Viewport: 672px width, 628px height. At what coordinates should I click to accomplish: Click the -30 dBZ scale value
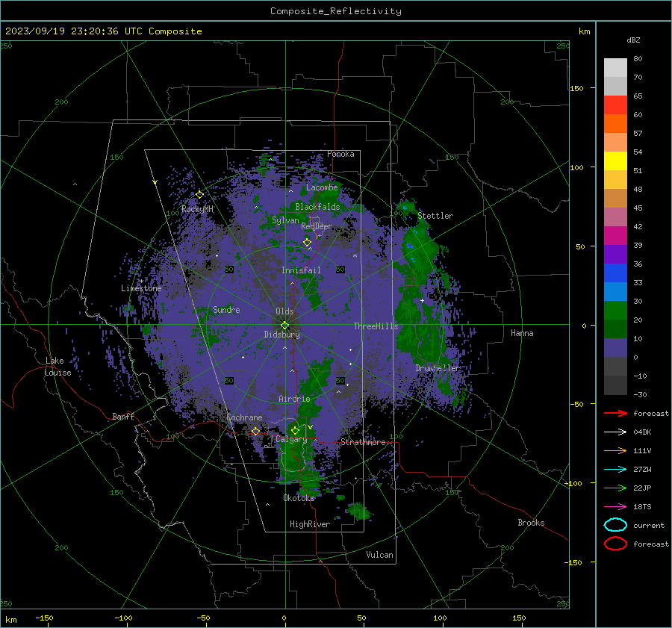(640, 394)
